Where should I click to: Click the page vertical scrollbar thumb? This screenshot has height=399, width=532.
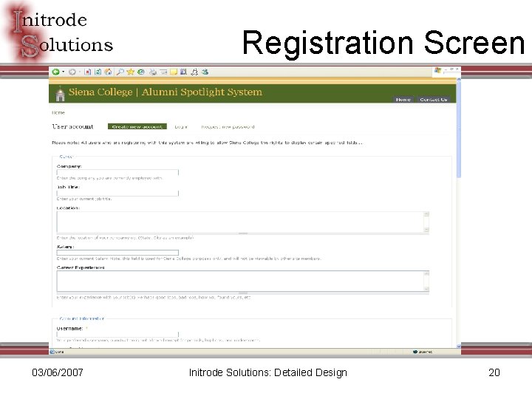(459, 129)
